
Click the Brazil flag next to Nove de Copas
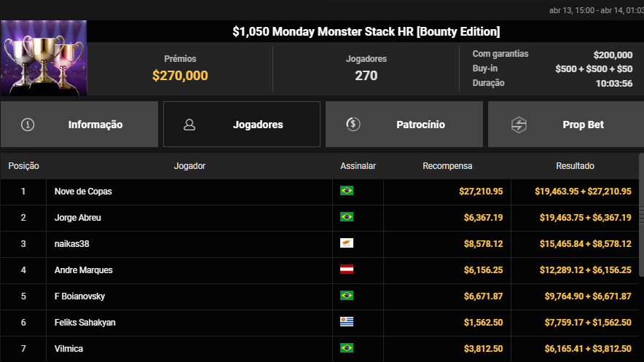[x=347, y=191]
